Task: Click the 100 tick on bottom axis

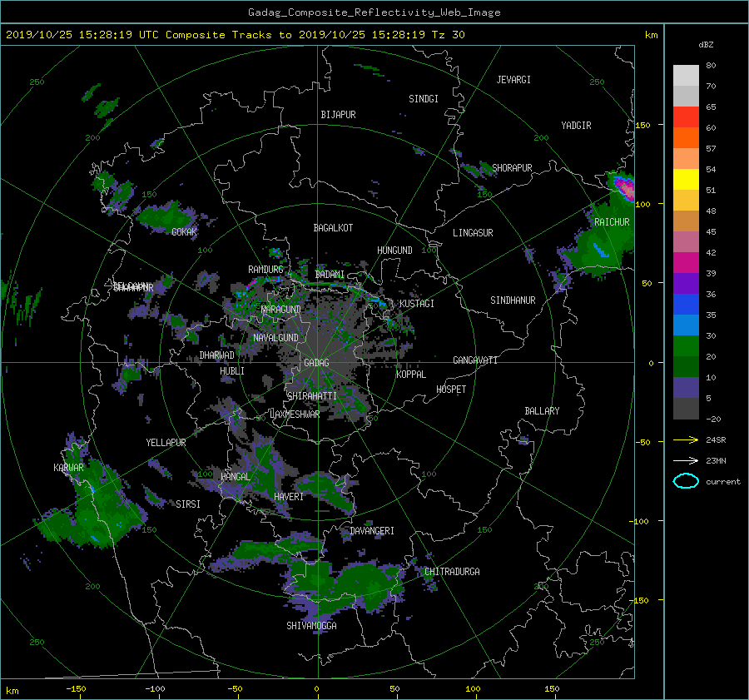Action: (473, 689)
